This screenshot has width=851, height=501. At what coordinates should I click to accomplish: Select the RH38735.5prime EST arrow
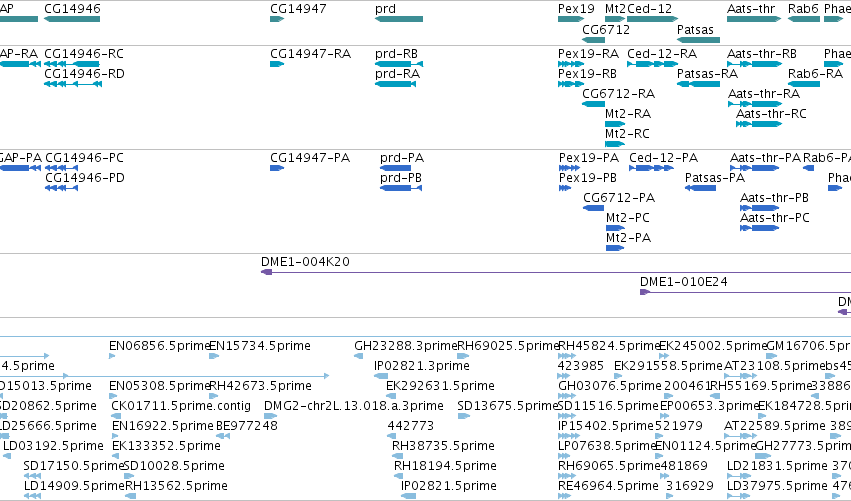396,456
